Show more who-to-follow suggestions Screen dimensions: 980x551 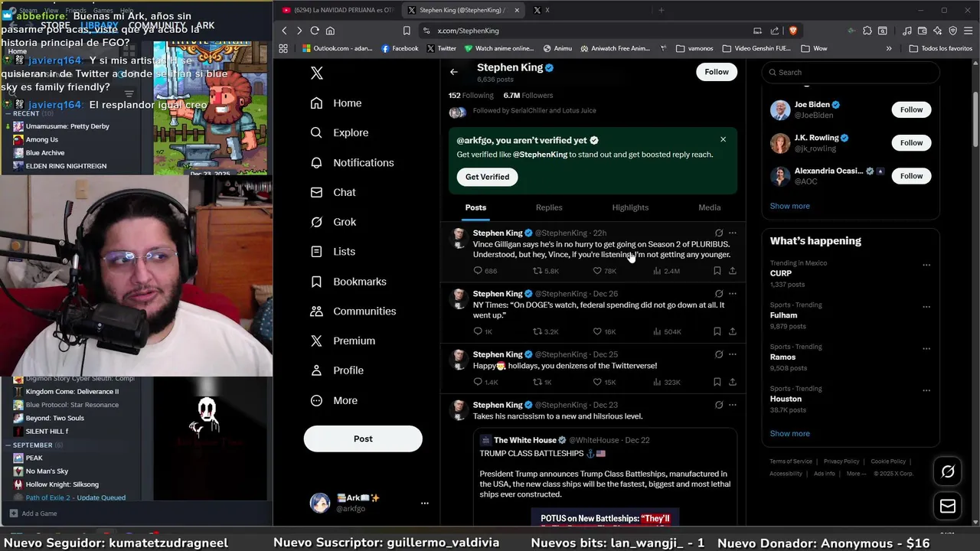789,206
